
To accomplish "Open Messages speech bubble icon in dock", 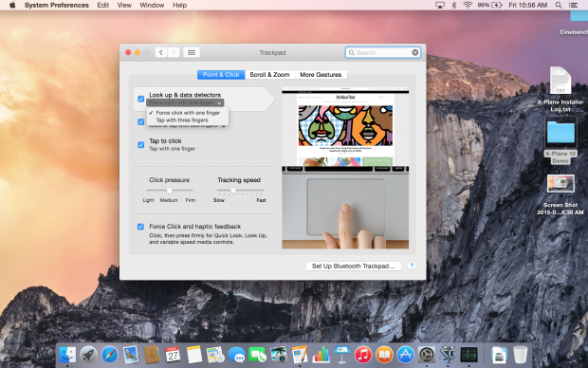I will 237,355.
